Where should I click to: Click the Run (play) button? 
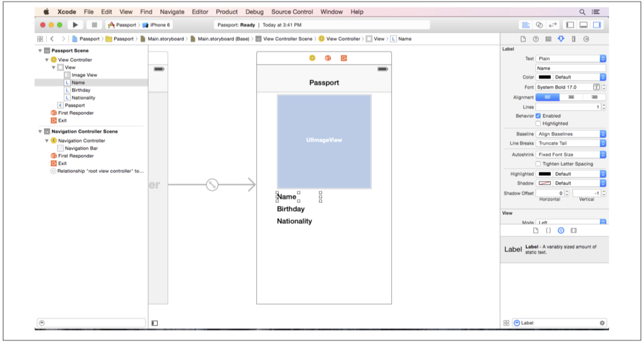pos(75,25)
